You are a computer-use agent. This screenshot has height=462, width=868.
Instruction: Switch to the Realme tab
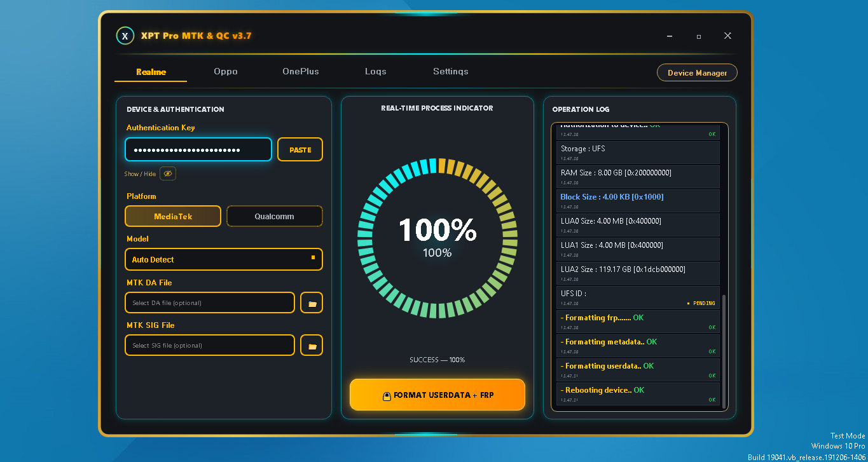tap(151, 72)
